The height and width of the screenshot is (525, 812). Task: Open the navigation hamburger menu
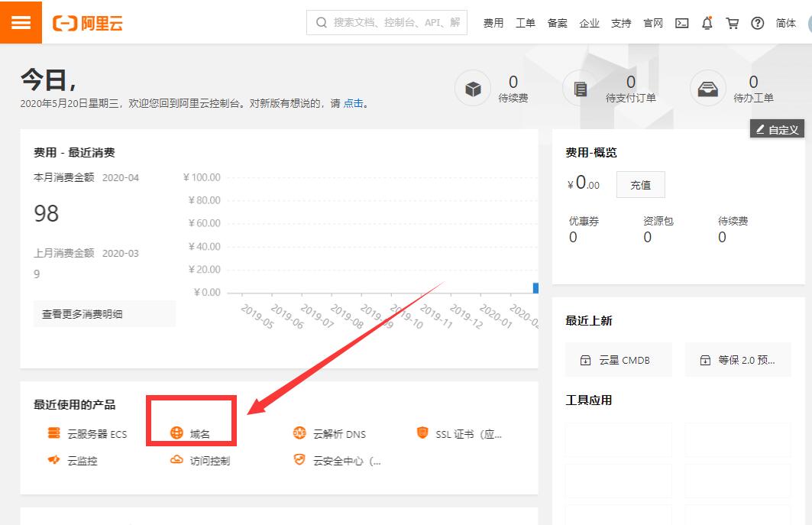click(21, 22)
